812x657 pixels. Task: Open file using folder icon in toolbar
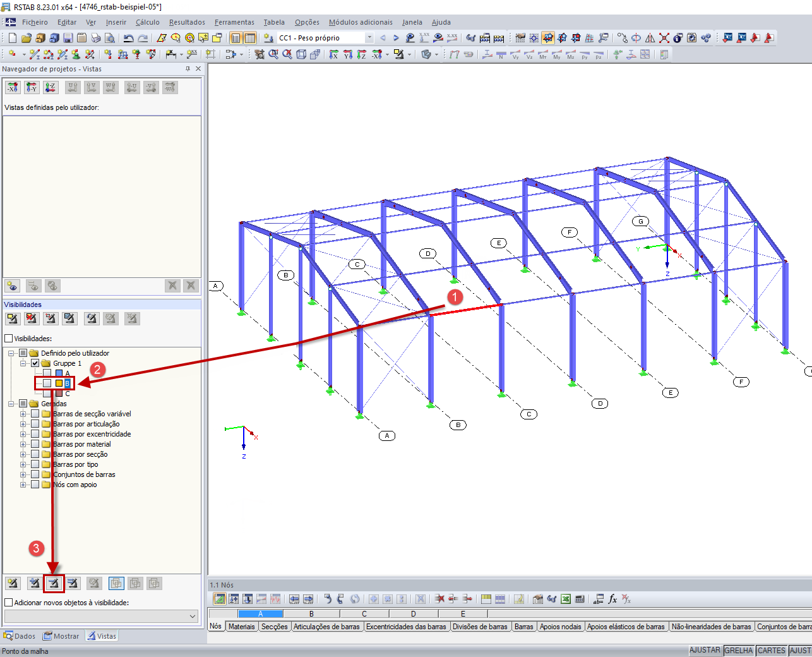point(27,38)
